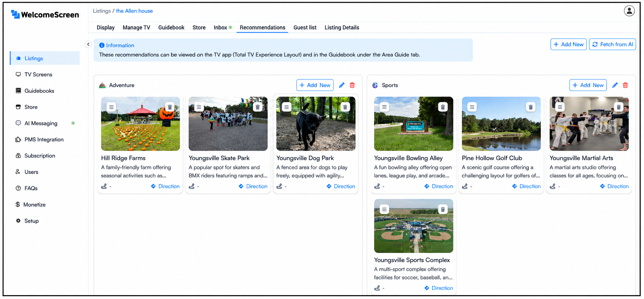Open the user profile icon

[x=629, y=11]
